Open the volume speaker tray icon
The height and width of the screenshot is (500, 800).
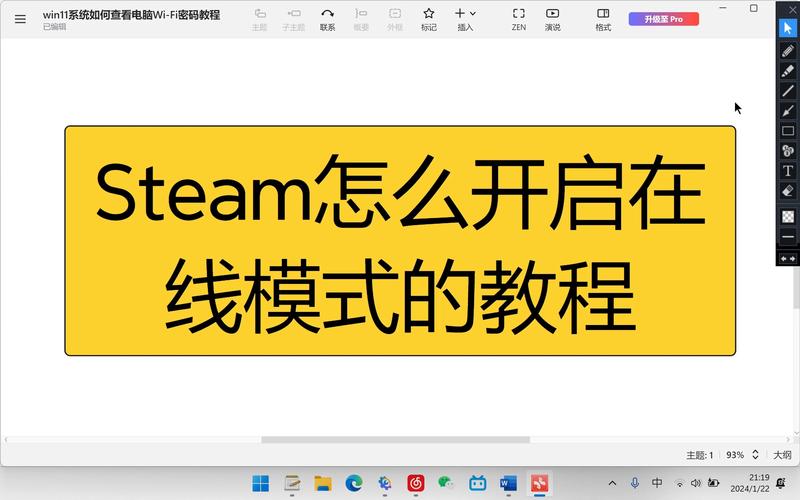click(695, 483)
